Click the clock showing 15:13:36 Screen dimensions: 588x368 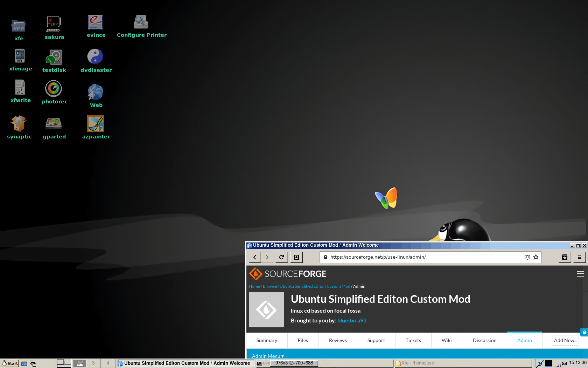(578, 363)
